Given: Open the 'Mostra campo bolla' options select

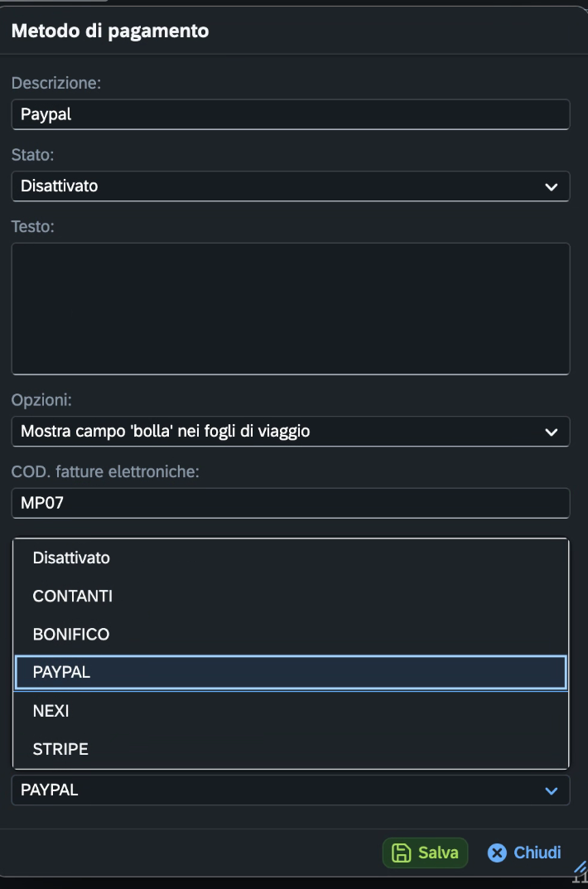Looking at the screenshot, I should [291, 432].
